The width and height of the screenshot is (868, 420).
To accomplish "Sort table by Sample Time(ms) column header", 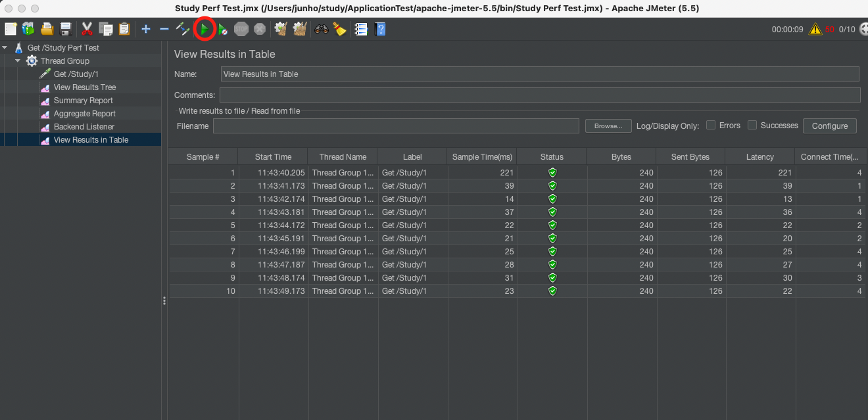I will coord(482,157).
